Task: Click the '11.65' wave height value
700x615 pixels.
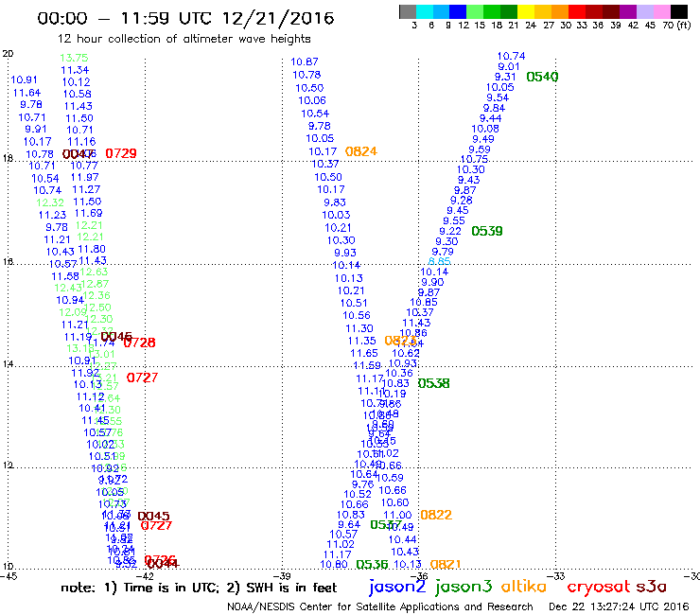Action: pyautogui.click(x=364, y=353)
